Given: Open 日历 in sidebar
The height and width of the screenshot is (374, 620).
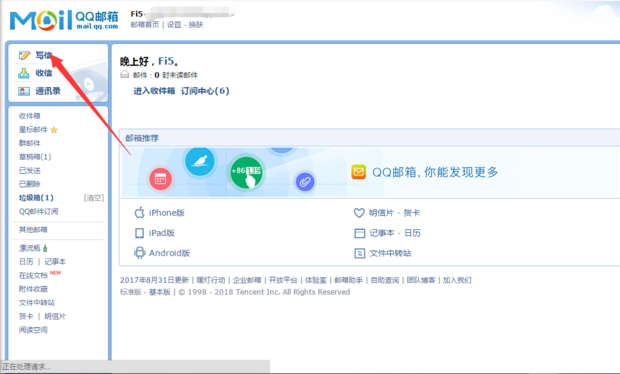Looking at the screenshot, I should coord(26,262).
